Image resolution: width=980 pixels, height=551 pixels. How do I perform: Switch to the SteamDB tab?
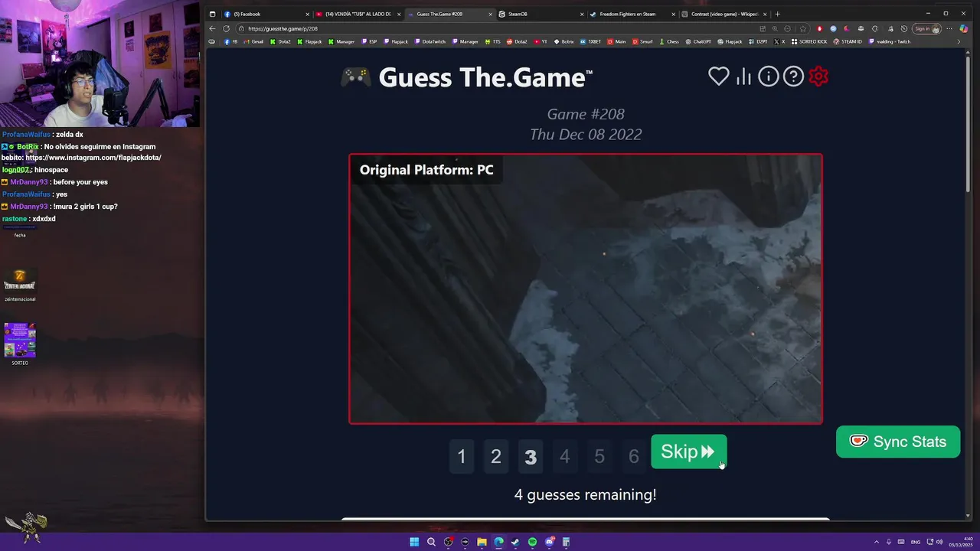540,14
